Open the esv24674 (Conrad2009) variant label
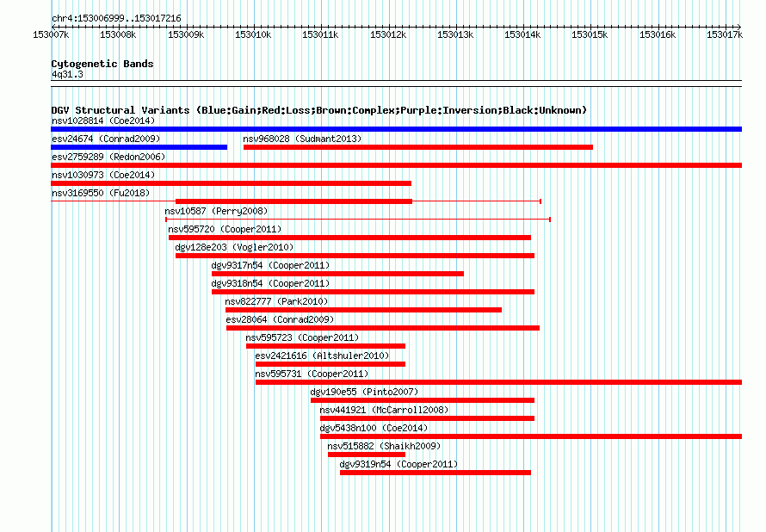Viewport: 766px width, 532px height. (106, 139)
